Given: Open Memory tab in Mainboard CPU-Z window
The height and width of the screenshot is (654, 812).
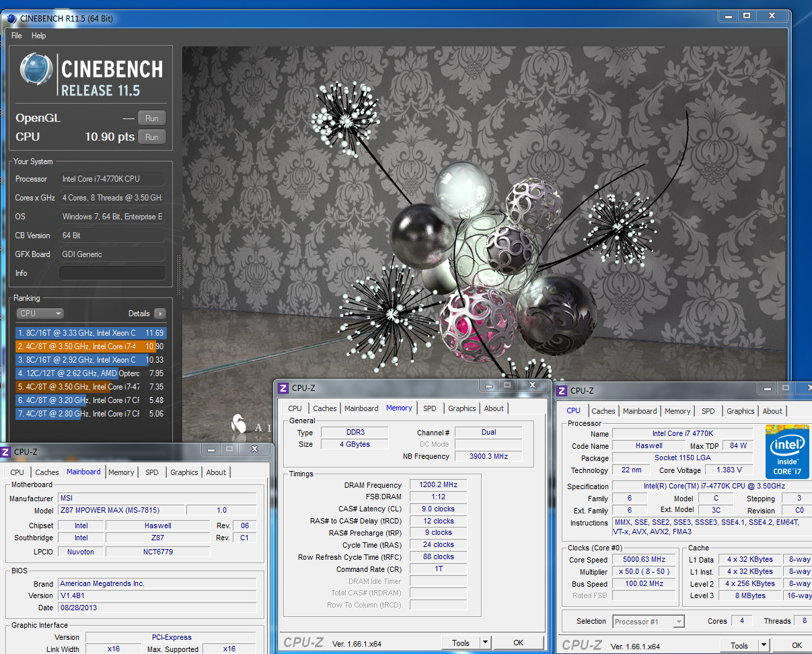Looking at the screenshot, I should click(x=121, y=472).
